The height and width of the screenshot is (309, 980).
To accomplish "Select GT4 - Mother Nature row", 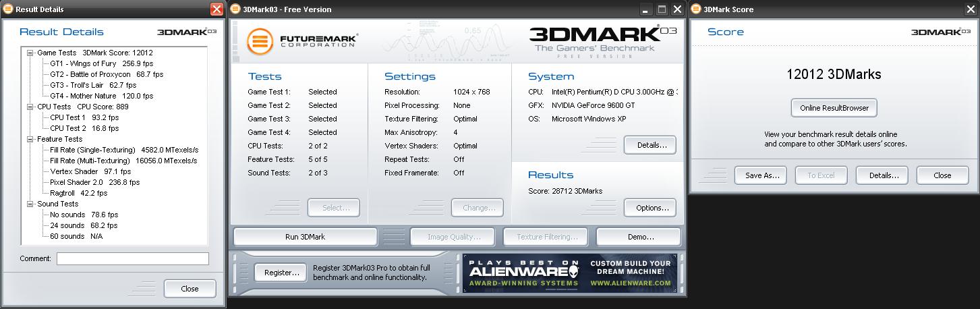I will point(102,96).
